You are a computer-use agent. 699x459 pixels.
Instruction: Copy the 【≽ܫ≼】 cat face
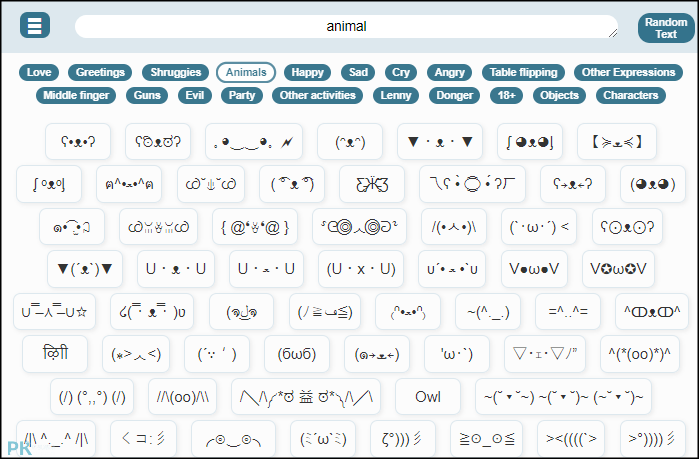pyautogui.click(x=617, y=142)
